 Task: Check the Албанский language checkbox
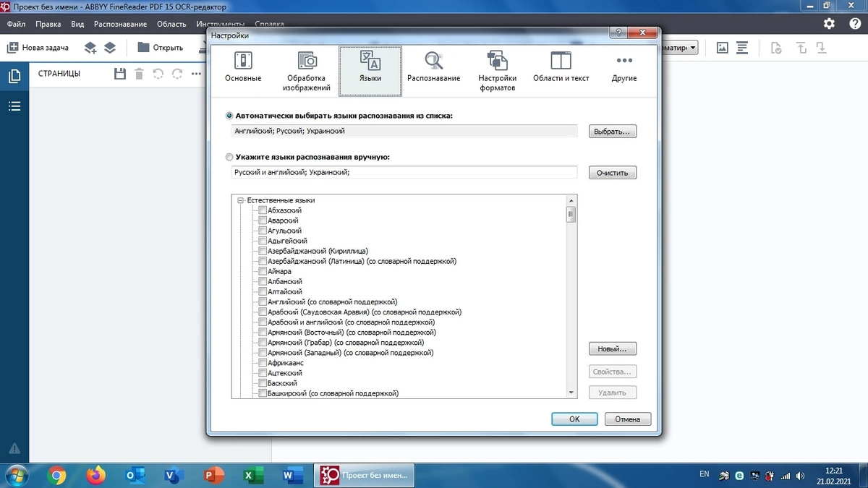263,281
